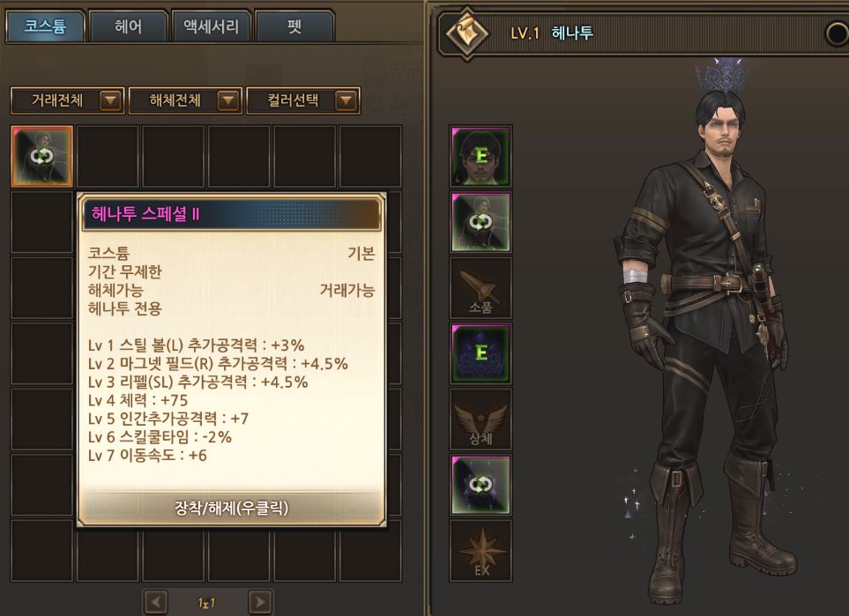
Task: Select the empty 소품 prop slot
Action: (480, 288)
